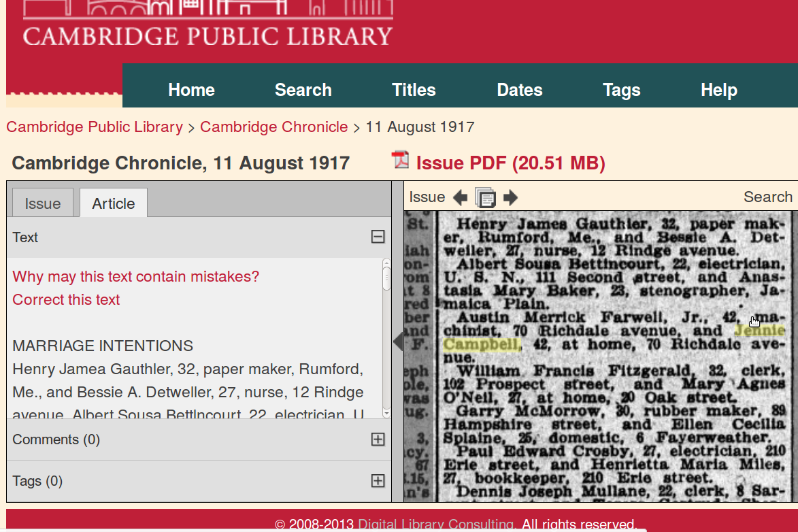Click the text panel scrollbar down arrow
The image size is (798, 532).
click(x=386, y=413)
